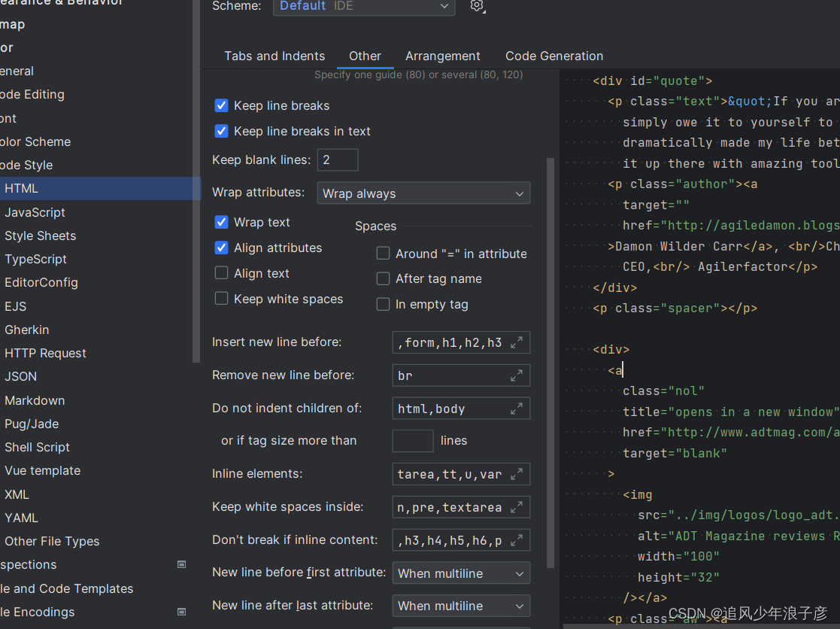Image resolution: width=840 pixels, height=629 pixels.
Task: Open the scheme settings gear menu
Action: pos(477,6)
